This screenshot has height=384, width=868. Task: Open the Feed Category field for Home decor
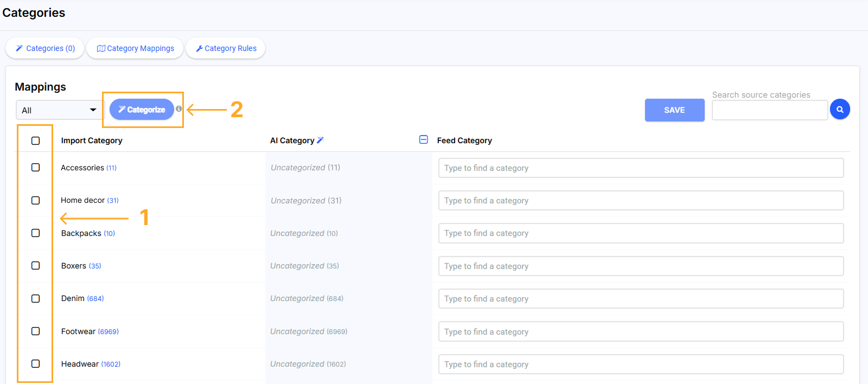pyautogui.click(x=641, y=201)
